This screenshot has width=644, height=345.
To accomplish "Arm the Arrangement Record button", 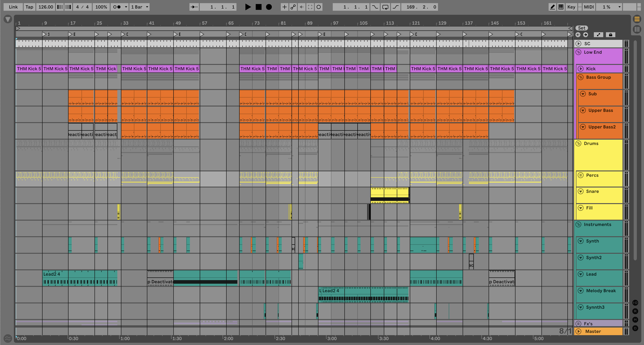I will [x=269, y=7].
